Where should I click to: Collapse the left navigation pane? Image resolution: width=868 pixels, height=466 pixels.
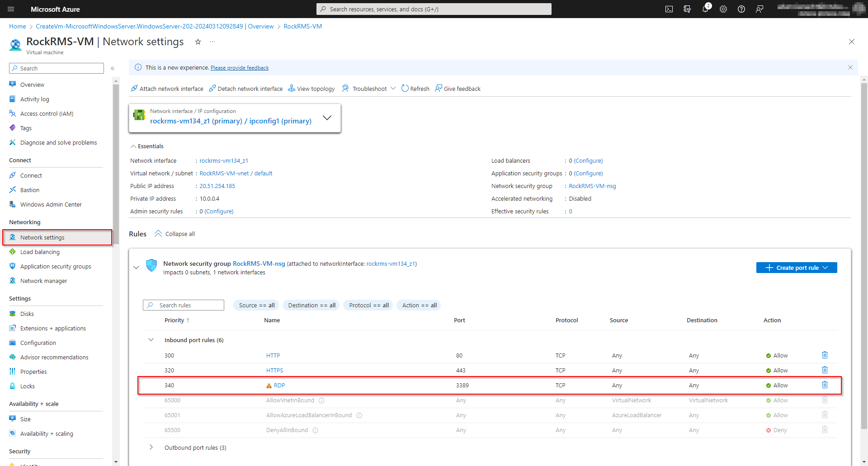pyautogui.click(x=113, y=68)
